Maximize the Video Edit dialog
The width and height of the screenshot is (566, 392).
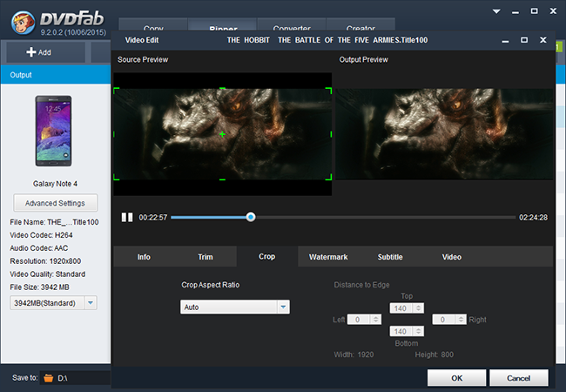pyautogui.click(x=524, y=40)
